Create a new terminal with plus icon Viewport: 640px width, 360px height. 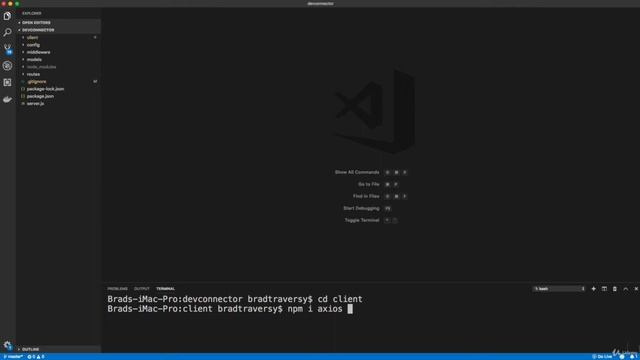(x=593, y=289)
